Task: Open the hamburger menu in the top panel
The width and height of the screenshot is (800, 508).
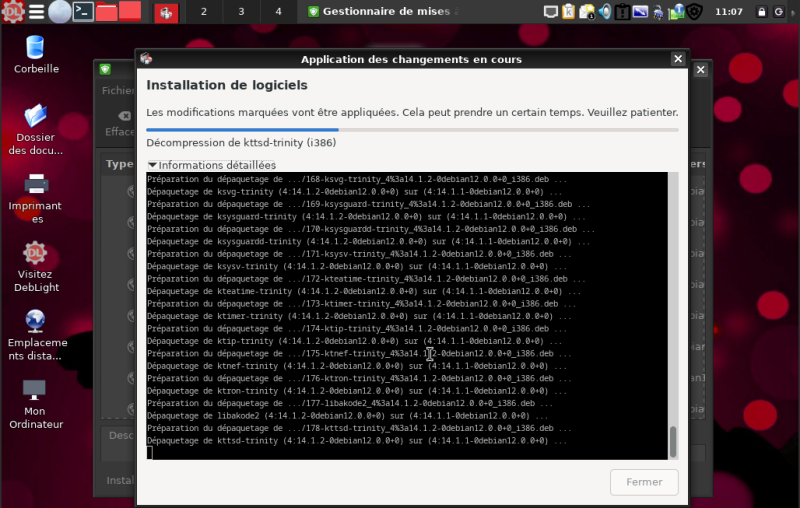Action: point(36,12)
